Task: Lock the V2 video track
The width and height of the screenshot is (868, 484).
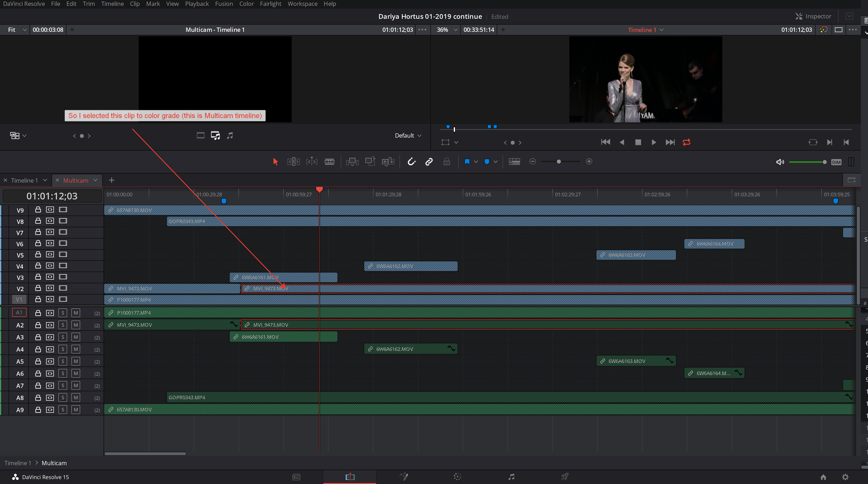Action: 38,288
